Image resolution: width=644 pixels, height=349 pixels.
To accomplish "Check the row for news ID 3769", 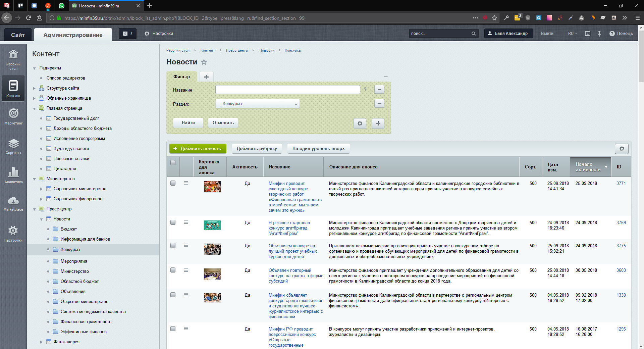I will point(173,222).
